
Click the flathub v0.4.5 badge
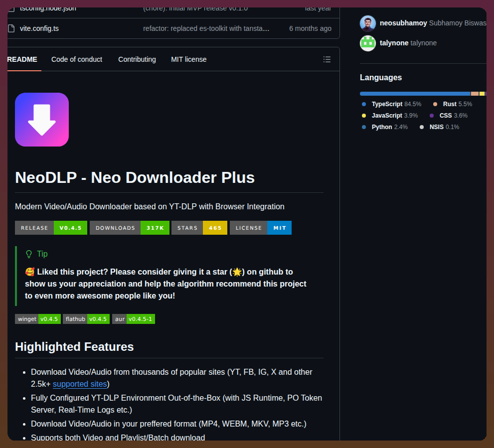click(x=86, y=319)
